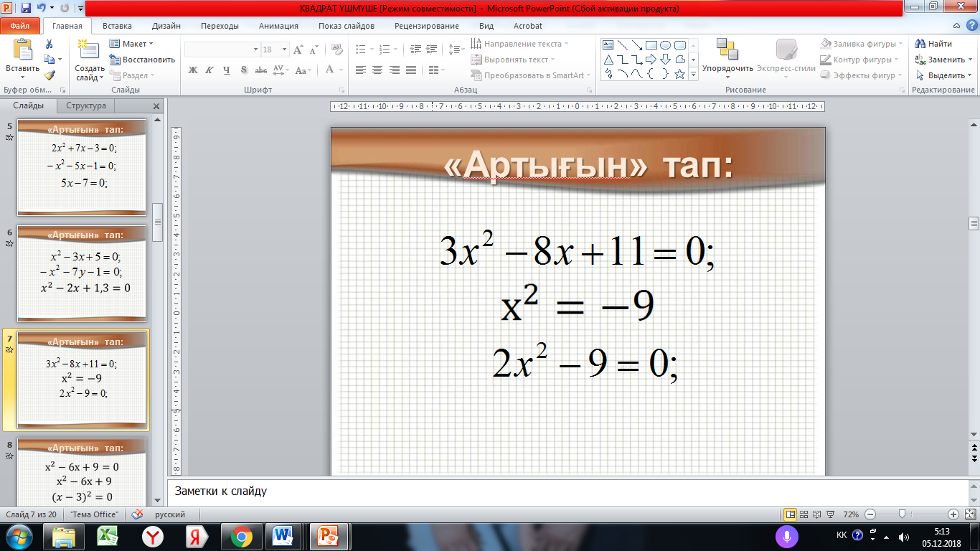Image resolution: width=980 pixels, height=551 pixels.
Task: Toggle the normal view button
Action: [791, 514]
